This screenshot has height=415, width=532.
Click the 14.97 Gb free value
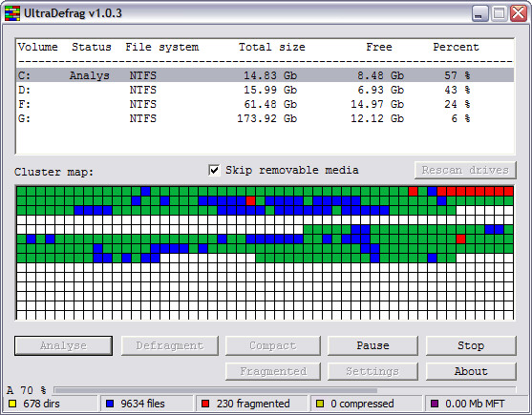click(377, 104)
